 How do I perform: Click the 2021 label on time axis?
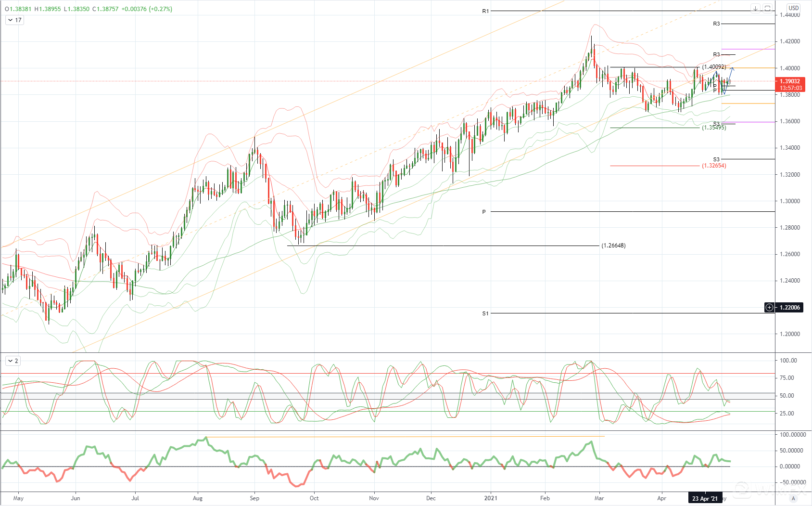click(x=491, y=498)
